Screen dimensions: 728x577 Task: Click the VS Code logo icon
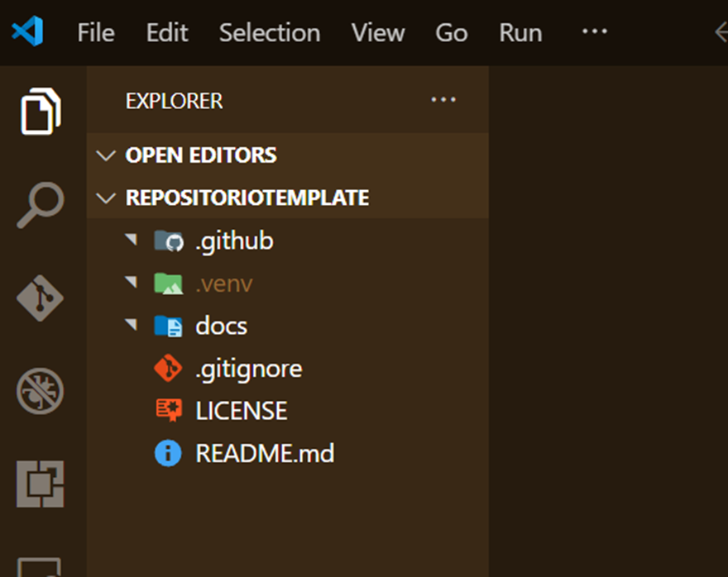click(27, 33)
